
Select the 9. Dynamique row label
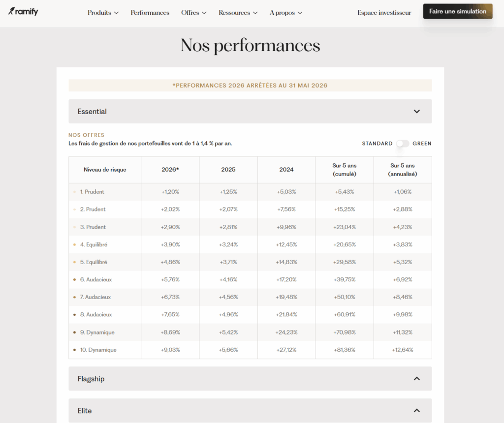pyautogui.click(x=97, y=332)
